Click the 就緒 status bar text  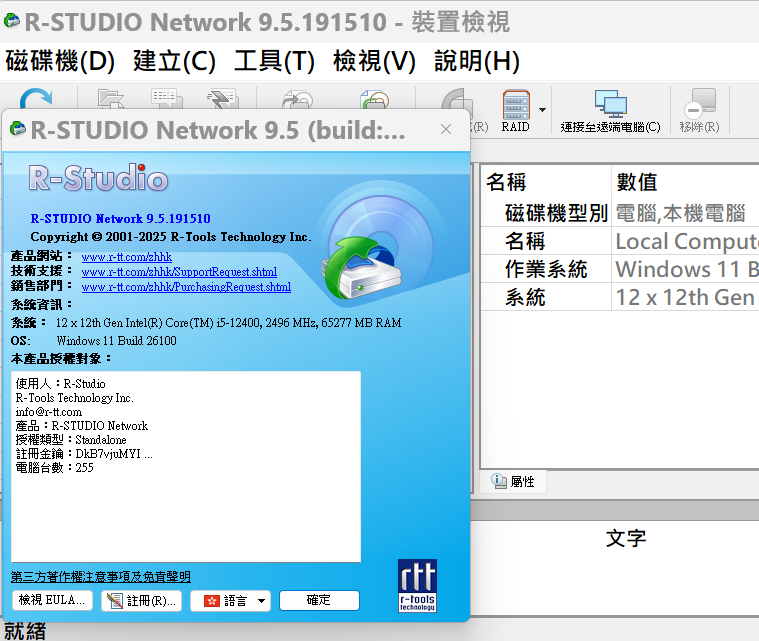pos(25,631)
